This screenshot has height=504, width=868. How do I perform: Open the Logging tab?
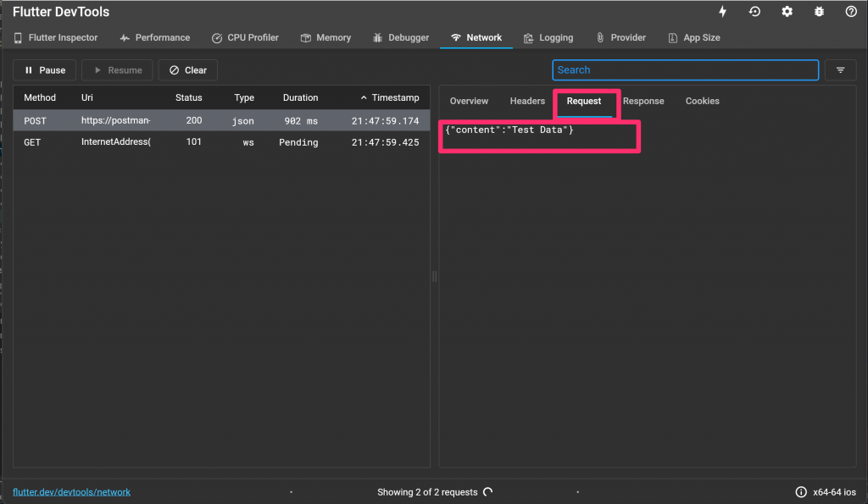[x=548, y=37]
